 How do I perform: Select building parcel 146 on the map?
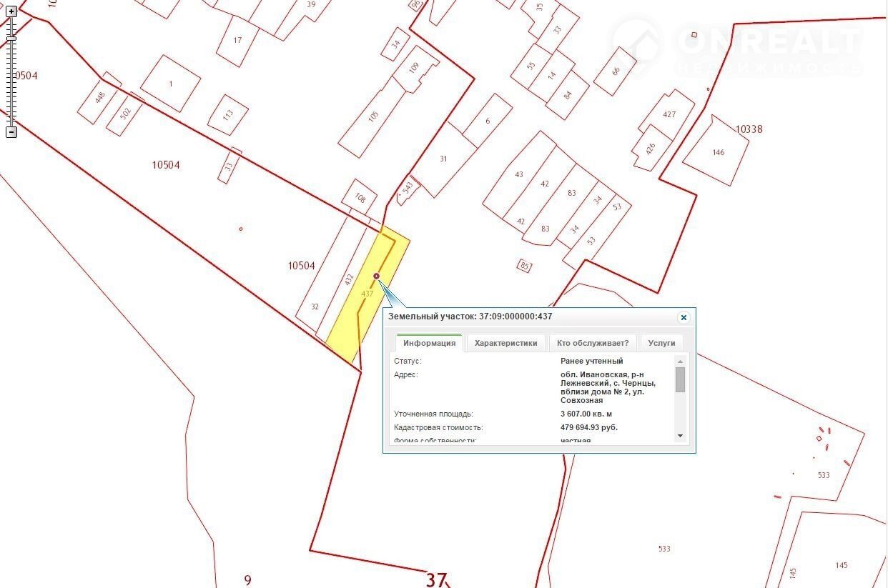click(716, 151)
